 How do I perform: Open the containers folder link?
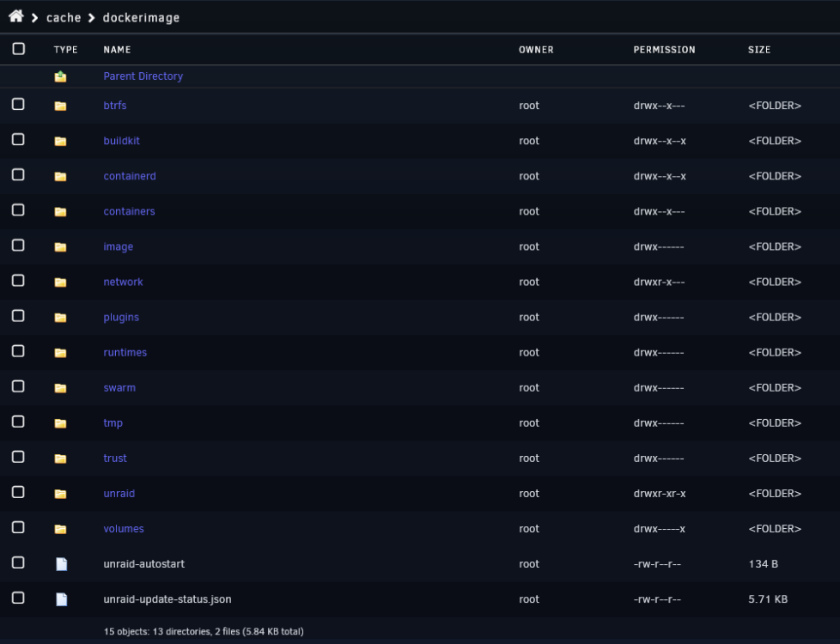click(x=129, y=211)
